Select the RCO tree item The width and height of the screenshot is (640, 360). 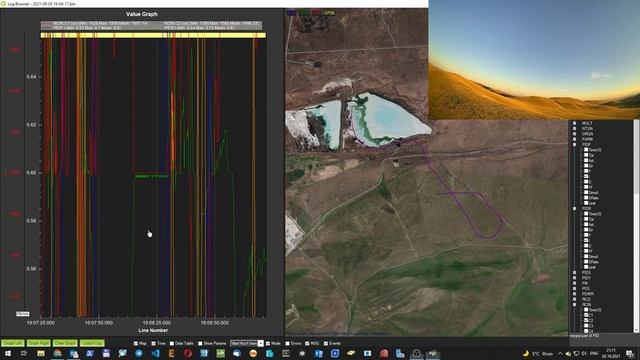click(586, 299)
